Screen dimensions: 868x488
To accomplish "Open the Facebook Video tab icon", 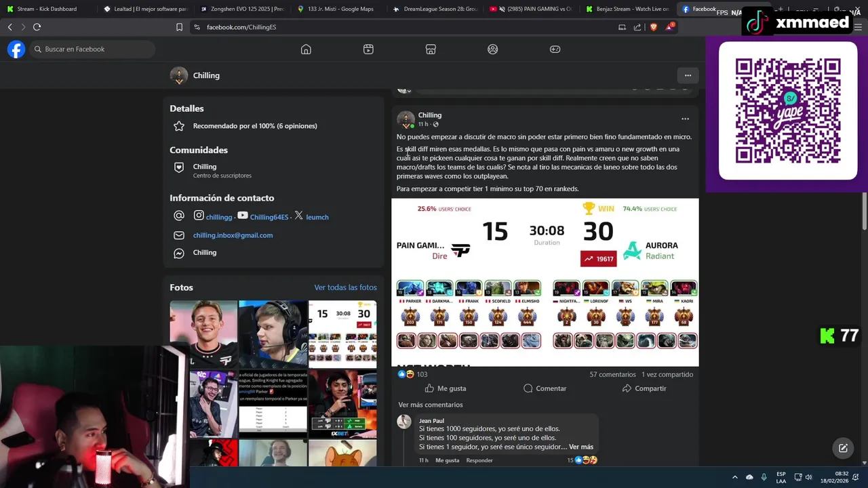I will (x=368, y=49).
